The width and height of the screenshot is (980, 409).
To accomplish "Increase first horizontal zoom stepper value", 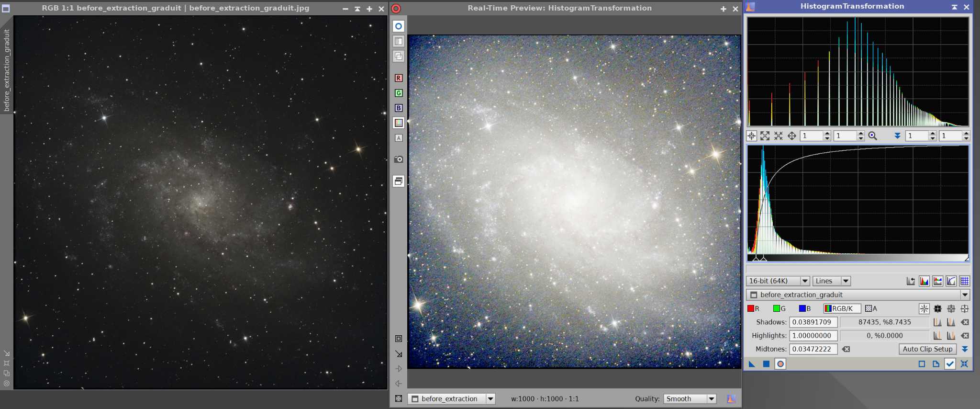I will 827,134.
